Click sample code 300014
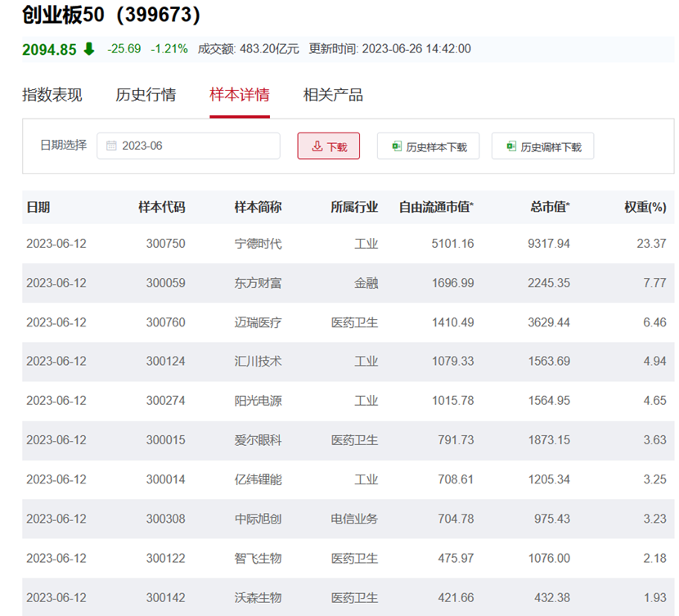 coord(165,479)
